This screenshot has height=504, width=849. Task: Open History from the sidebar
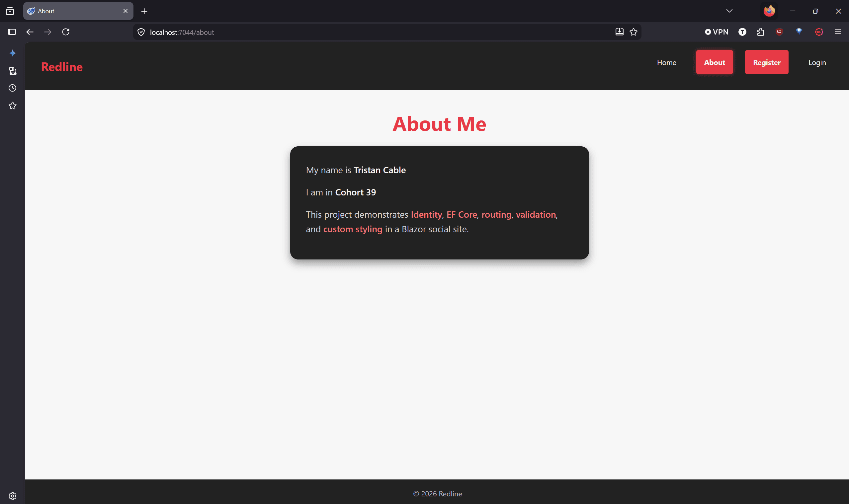tap(13, 88)
